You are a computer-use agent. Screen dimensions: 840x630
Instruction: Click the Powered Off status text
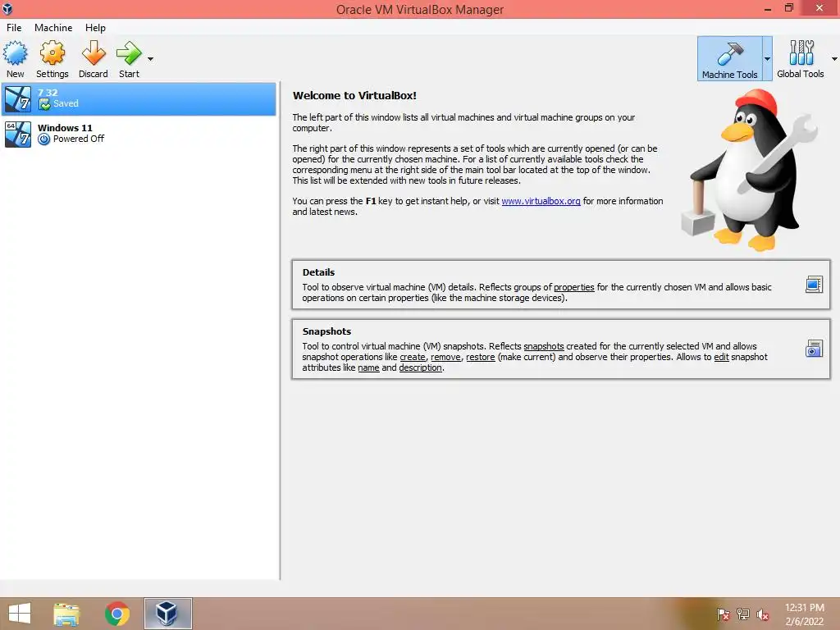coord(78,139)
